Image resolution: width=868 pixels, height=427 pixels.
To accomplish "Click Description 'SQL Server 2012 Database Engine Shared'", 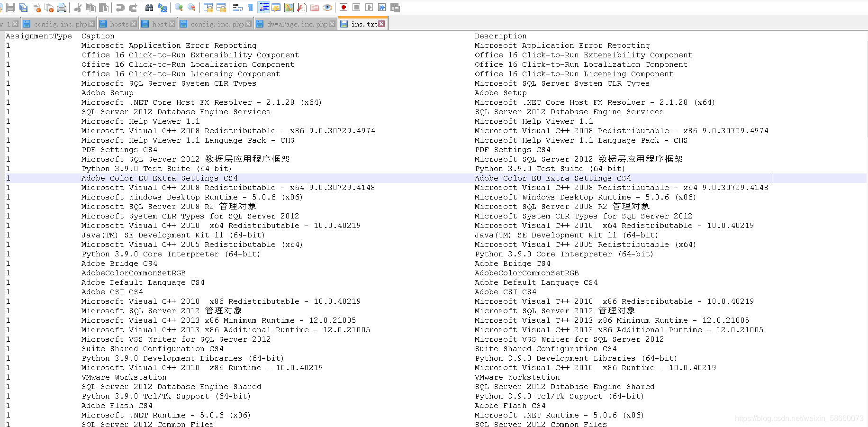I will click(564, 387).
